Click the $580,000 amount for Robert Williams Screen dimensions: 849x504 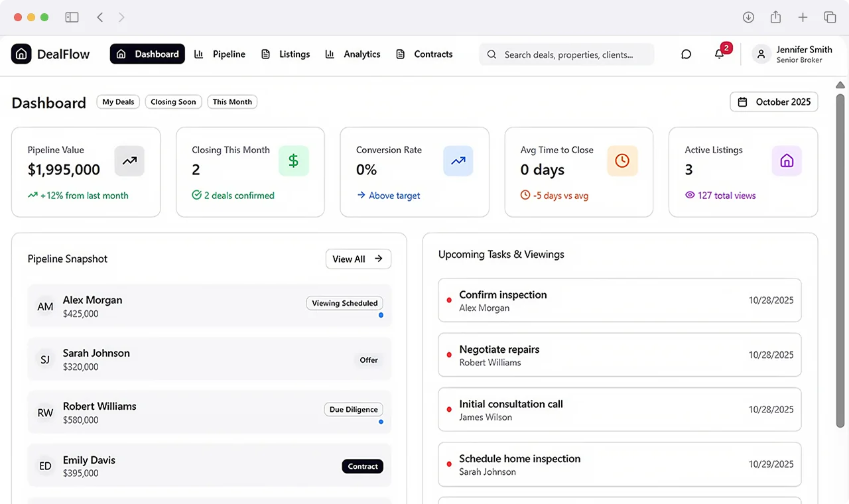pyautogui.click(x=80, y=420)
